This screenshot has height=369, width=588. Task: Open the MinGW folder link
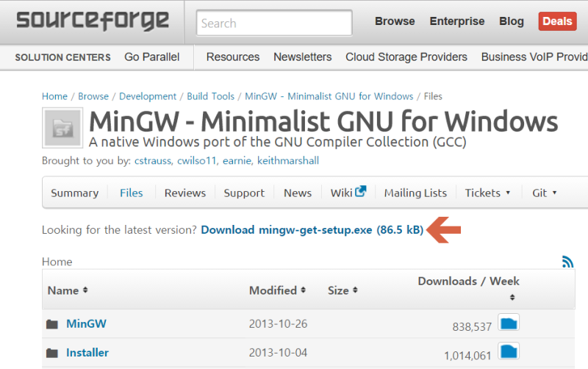pyautogui.click(x=86, y=324)
